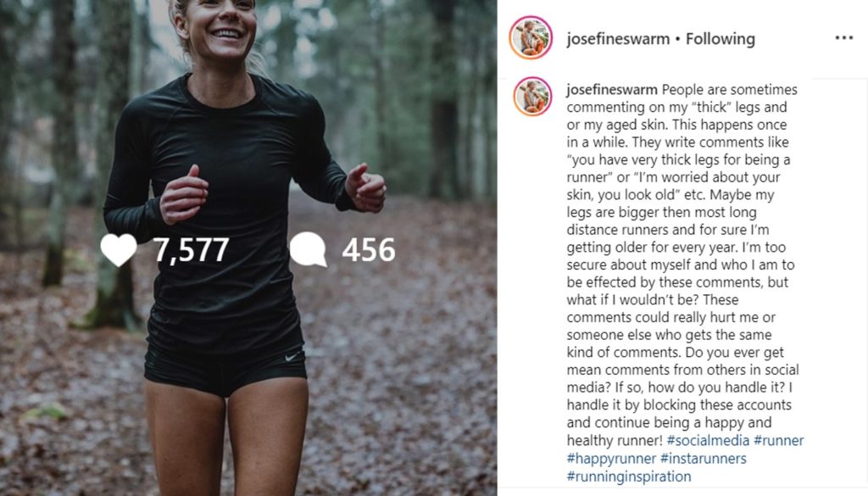Image resolution: width=868 pixels, height=496 pixels.
Task: Follow the #runner hashtag link
Action: (x=779, y=441)
